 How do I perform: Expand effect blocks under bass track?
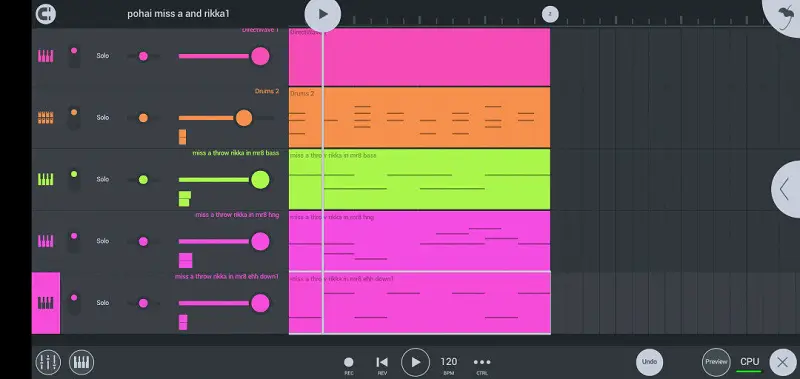click(x=185, y=199)
